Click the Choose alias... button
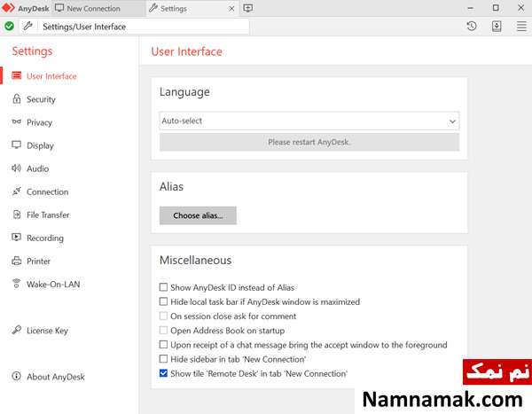Screen dimensions: 532x414 pyautogui.click(x=198, y=215)
